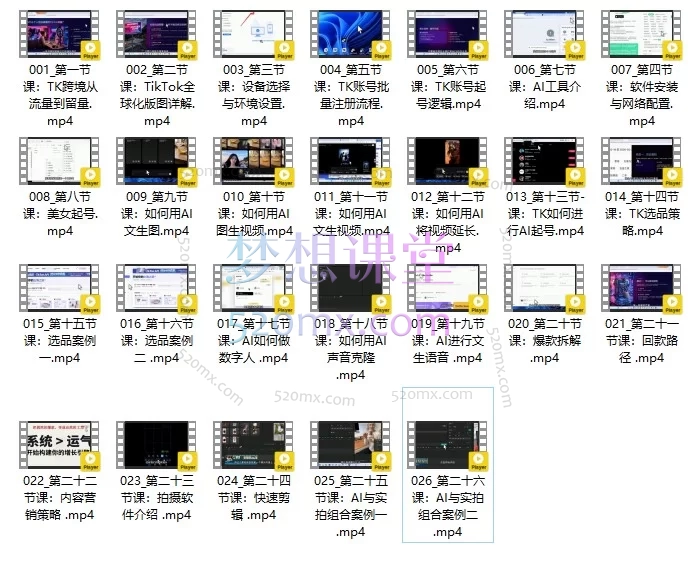The height and width of the screenshot is (574, 693).
Task: Select the 016_第十六节课 选品案例二 video thumbnail
Action: tap(156, 289)
